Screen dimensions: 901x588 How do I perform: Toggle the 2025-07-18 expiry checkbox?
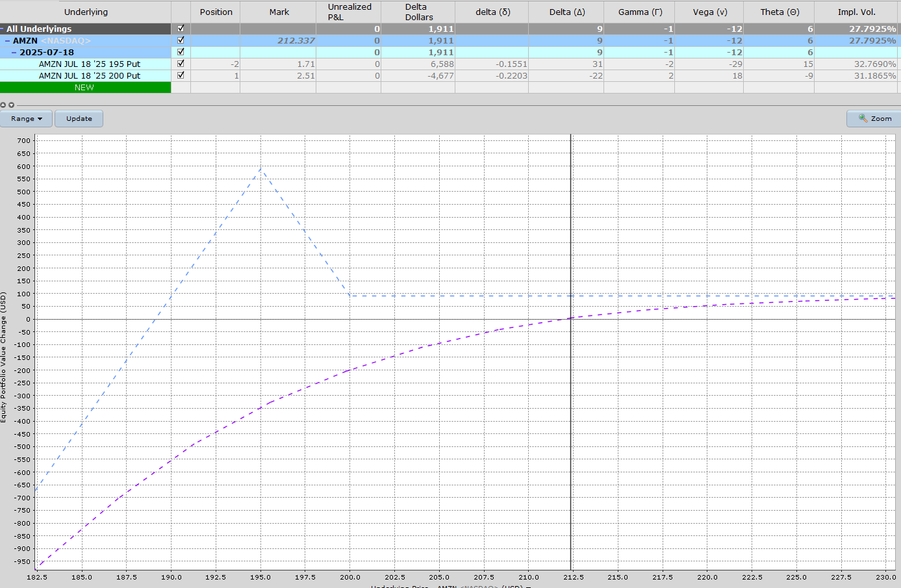(181, 52)
